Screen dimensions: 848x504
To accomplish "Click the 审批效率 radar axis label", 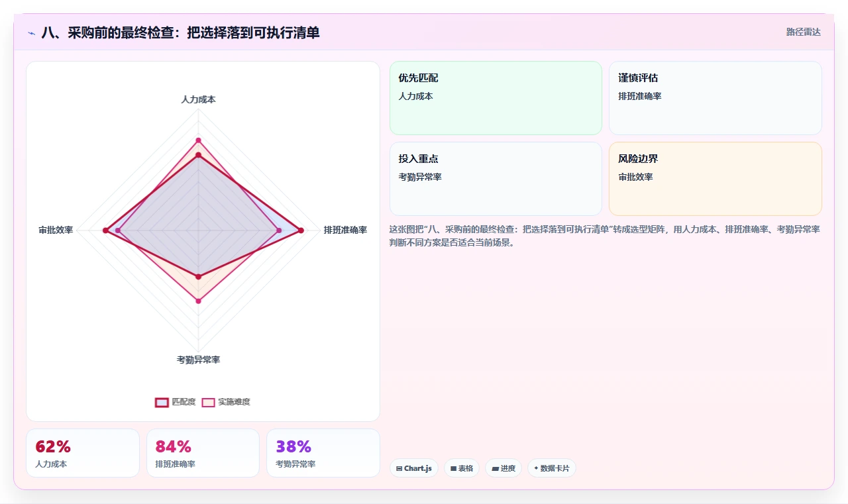I will pos(56,230).
